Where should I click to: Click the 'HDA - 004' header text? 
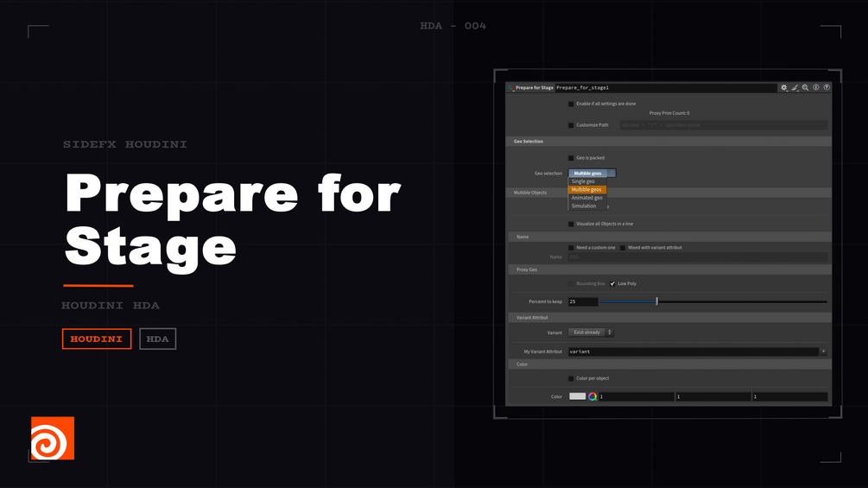tap(453, 26)
